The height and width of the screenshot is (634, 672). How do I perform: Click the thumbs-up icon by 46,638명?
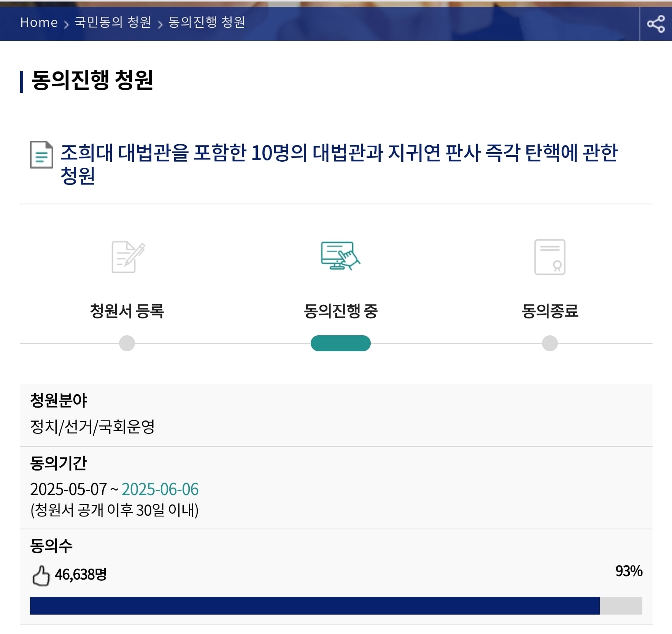[x=41, y=576]
